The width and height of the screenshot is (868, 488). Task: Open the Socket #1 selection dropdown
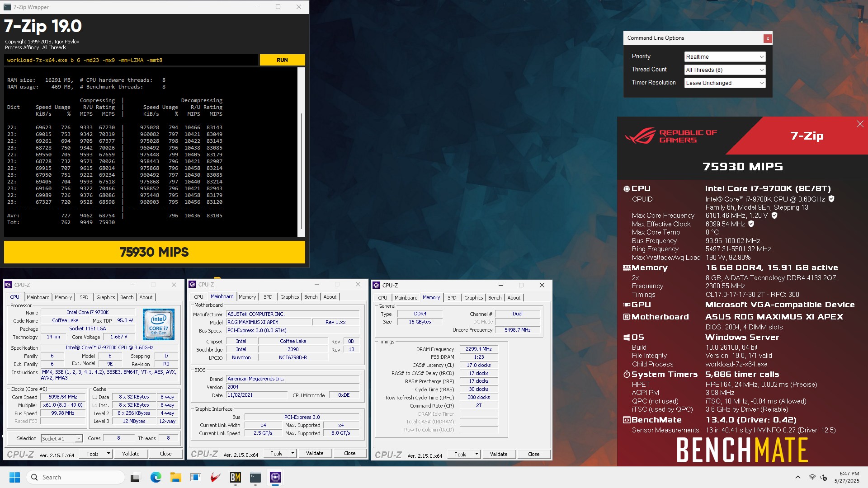[x=61, y=438]
